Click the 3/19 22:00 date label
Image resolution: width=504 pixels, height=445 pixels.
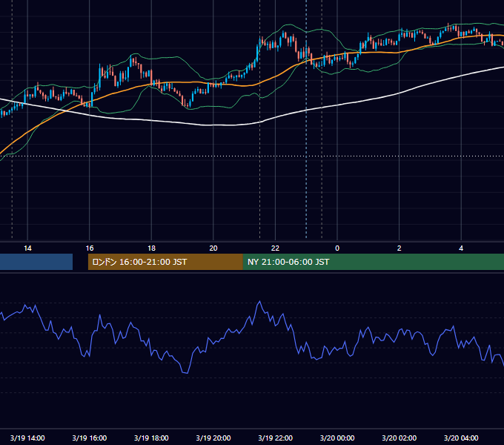click(x=275, y=438)
